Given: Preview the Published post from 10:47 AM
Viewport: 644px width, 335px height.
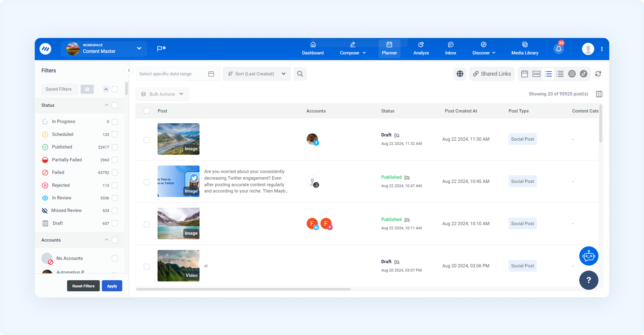Looking at the screenshot, I should (x=407, y=178).
